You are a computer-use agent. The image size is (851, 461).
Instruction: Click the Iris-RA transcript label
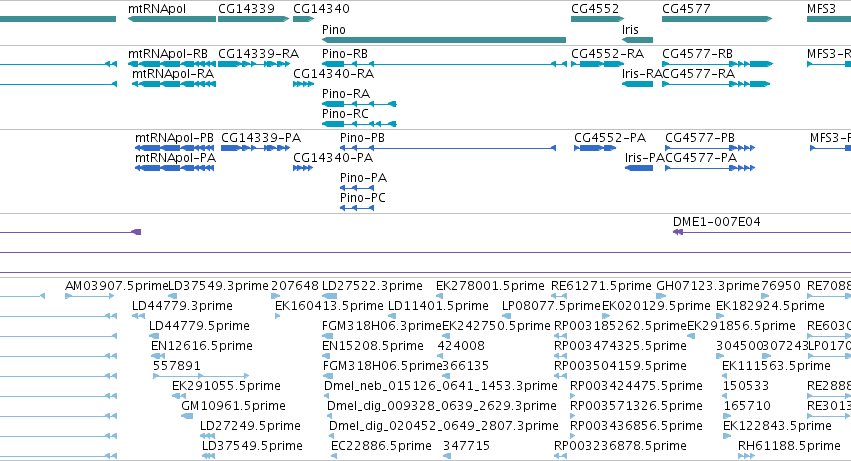tap(642, 74)
